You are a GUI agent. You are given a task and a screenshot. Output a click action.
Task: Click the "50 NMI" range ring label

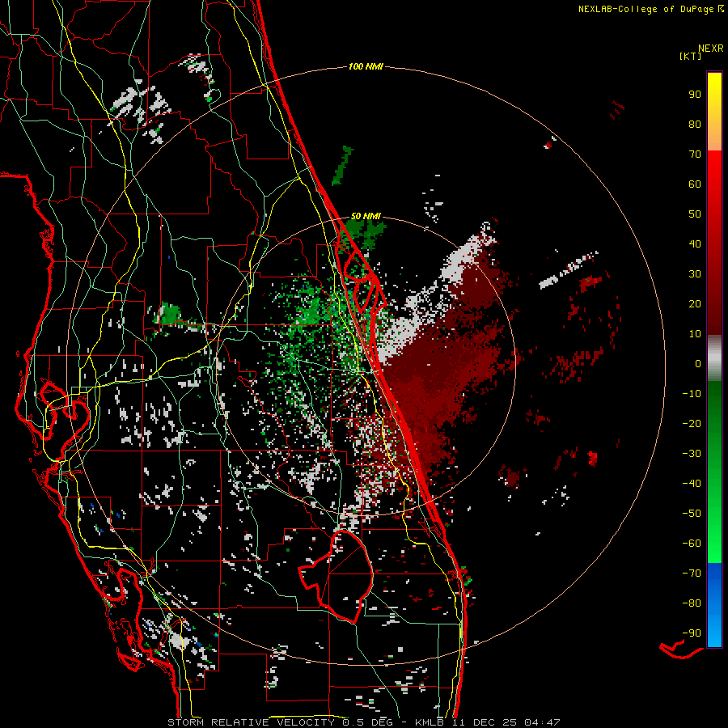pyautogui.click(x=366, y=216)
